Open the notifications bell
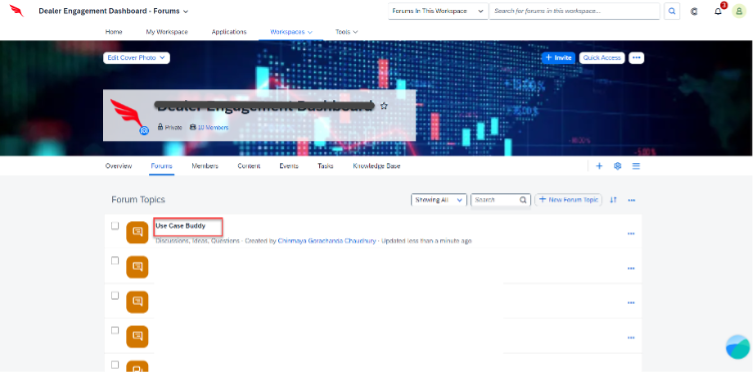 click(x=718, y=12)
